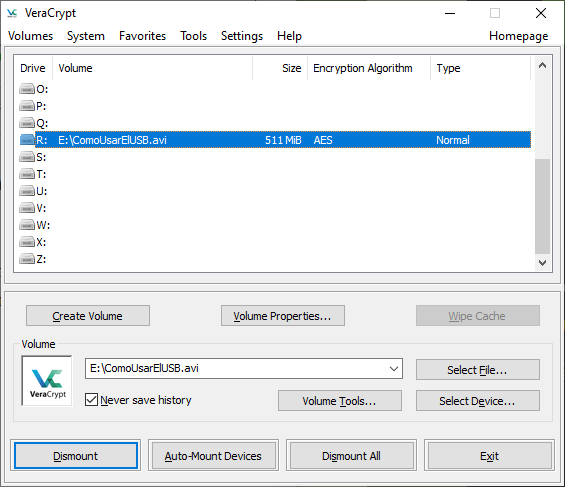Click the T: drive icon
The height and width of the screenshot is (487, 565).
click(27, 174)
